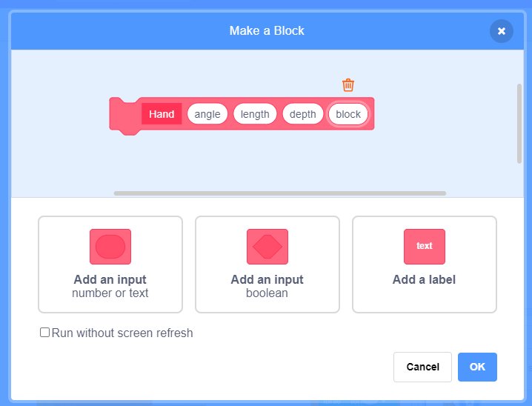532x406 pixels.
Task: Select the "depth" argument on the block
Action: coord(302,114)
